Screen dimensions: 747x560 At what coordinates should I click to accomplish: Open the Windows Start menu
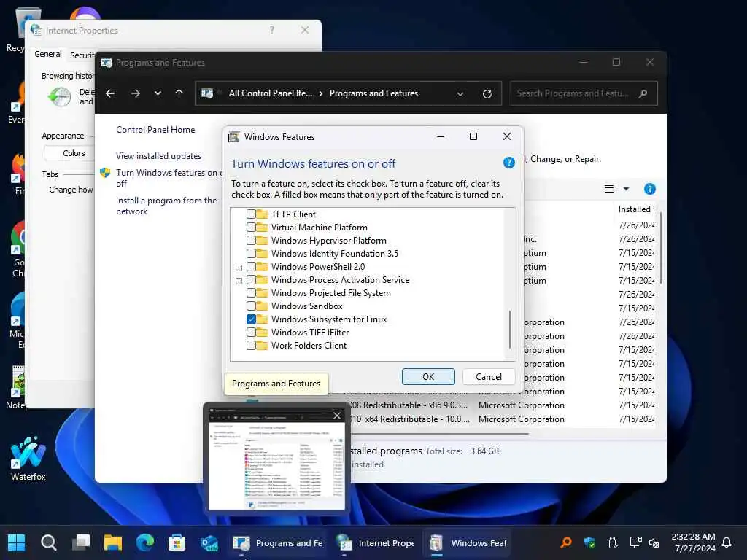pos(17,542)
